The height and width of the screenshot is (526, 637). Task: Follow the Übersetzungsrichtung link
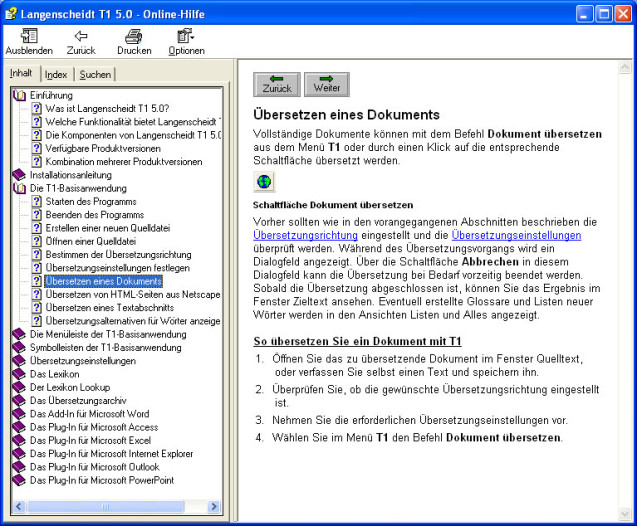(x=306, y=235)
